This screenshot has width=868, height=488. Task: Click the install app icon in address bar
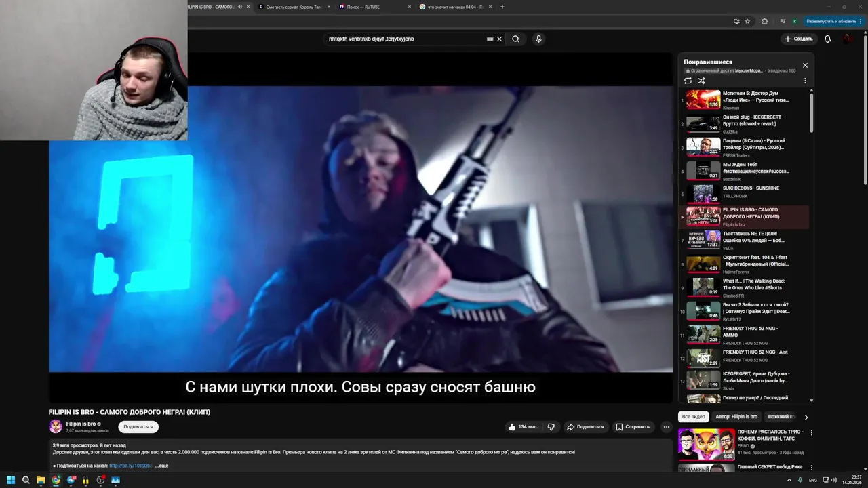736,21
